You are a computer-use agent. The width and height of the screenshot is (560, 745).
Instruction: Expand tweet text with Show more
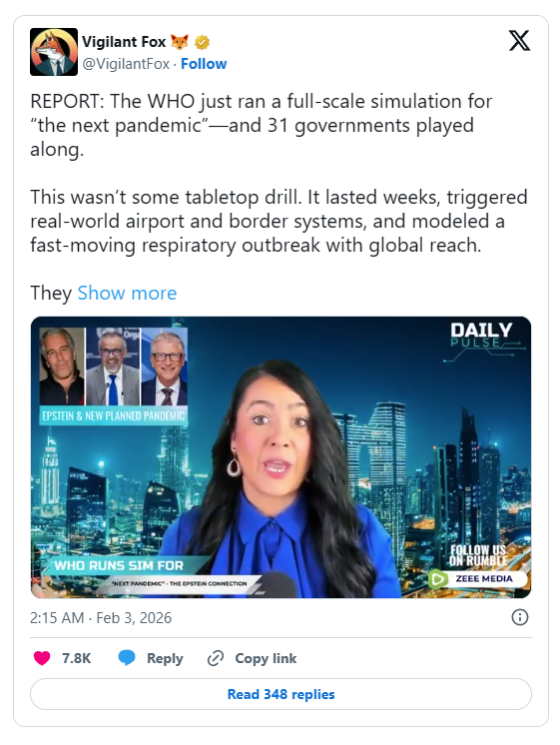pyautogui.click(x=127, y=293)
